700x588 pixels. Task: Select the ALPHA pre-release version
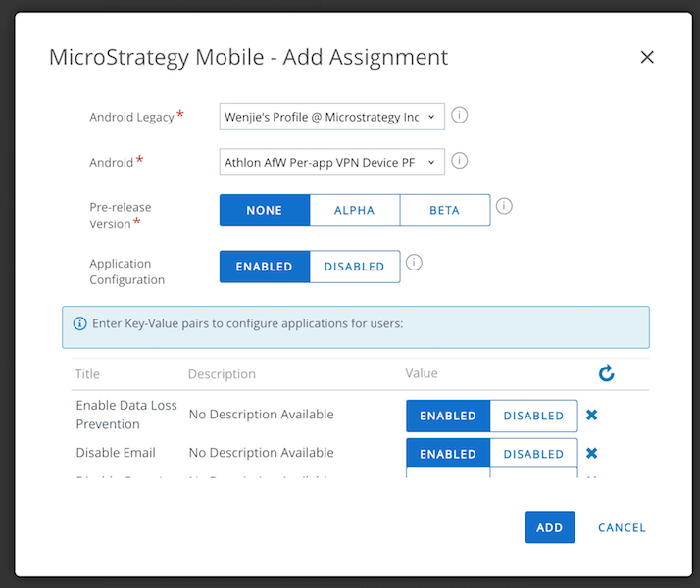[355, 210]
